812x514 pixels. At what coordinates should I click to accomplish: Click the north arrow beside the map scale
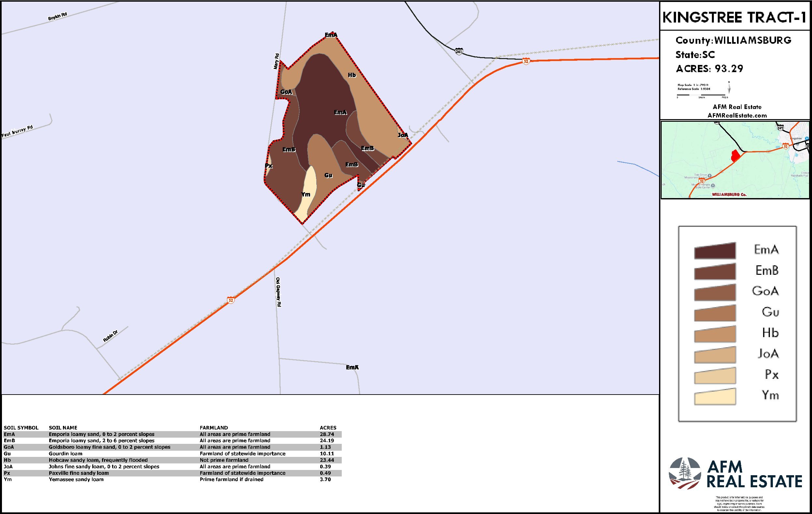click(x=729, y=88)
